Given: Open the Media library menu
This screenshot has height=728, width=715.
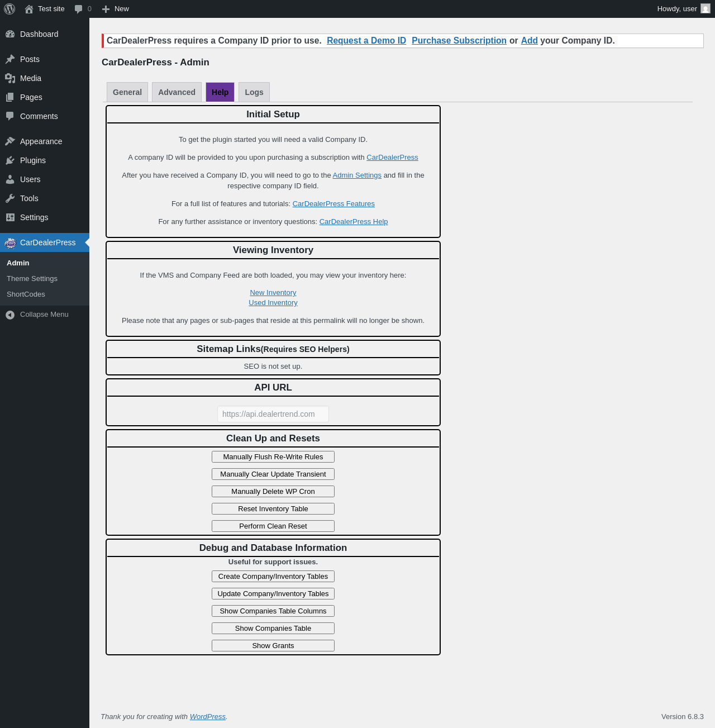Looking at the screenshot, I should tap(45, 78).
